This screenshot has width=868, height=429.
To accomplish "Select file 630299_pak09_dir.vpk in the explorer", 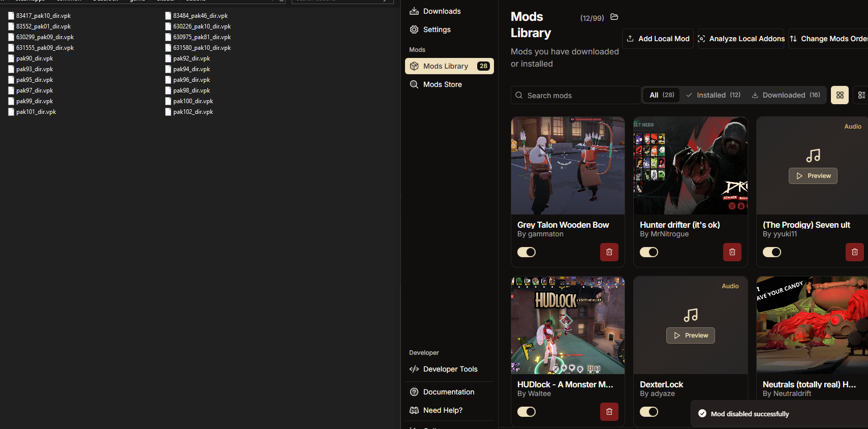I will click(x=41, y=37).
